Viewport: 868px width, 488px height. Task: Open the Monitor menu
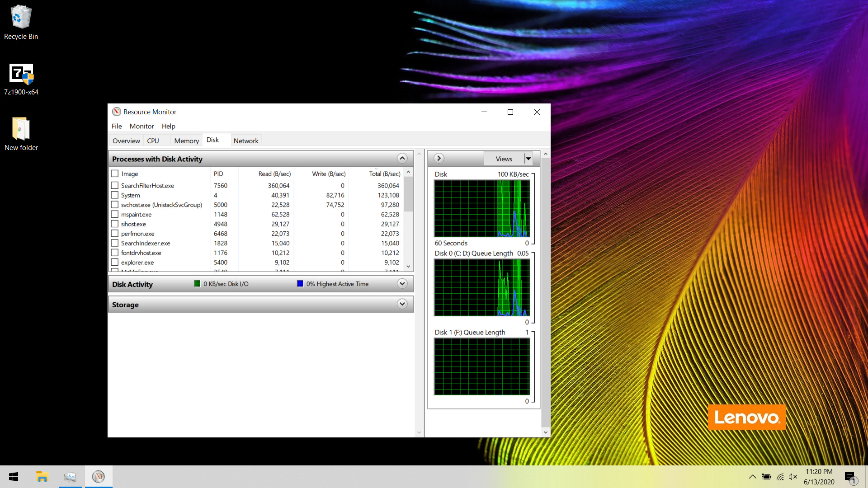[142, 126]
